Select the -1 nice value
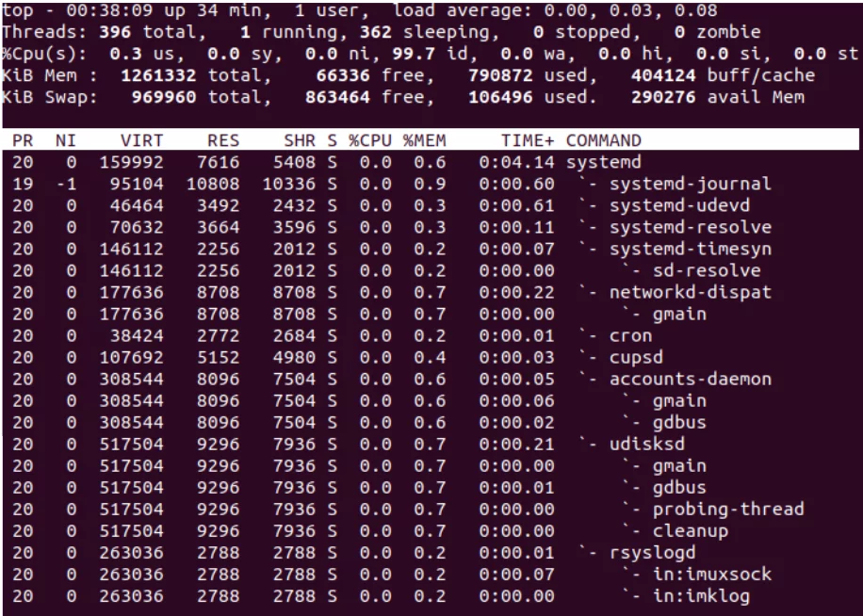Viewport: 863px width, 616px height. coord(66,184)
